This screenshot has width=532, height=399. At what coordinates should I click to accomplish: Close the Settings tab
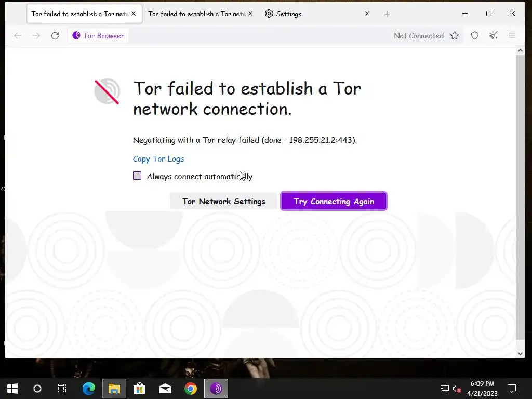[367, 14]
